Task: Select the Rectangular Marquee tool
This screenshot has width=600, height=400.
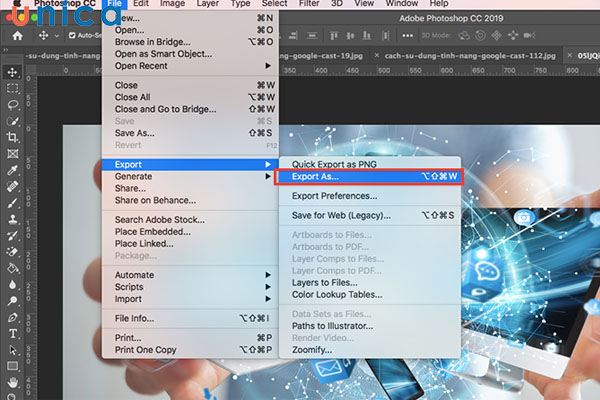Action: (x=13, y=88)
